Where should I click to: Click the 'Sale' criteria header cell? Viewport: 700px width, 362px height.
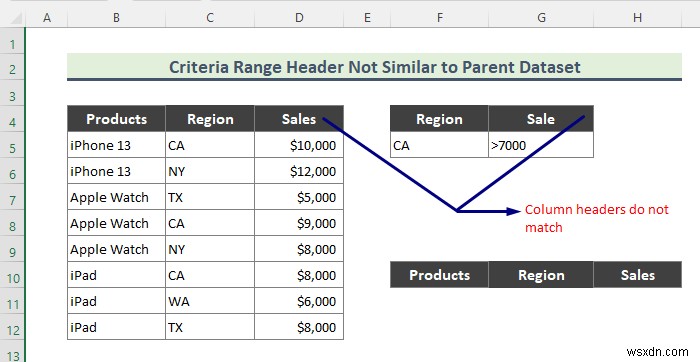(541, 119)
